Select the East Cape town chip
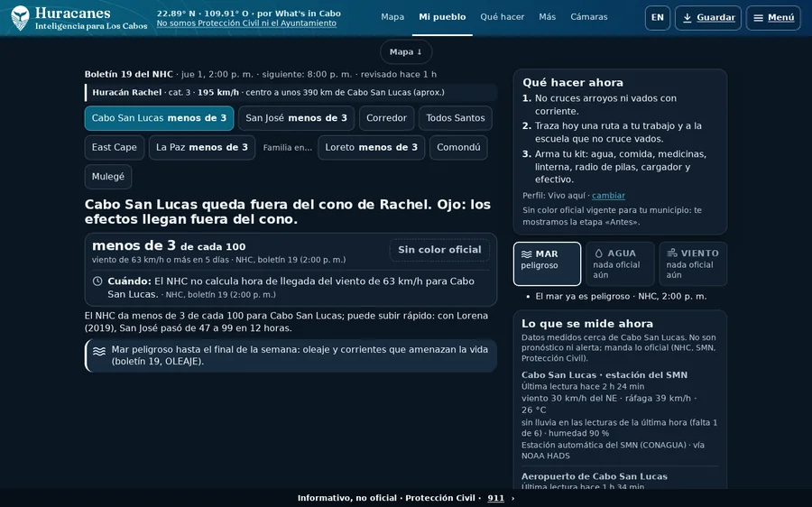 click(115, 148)
